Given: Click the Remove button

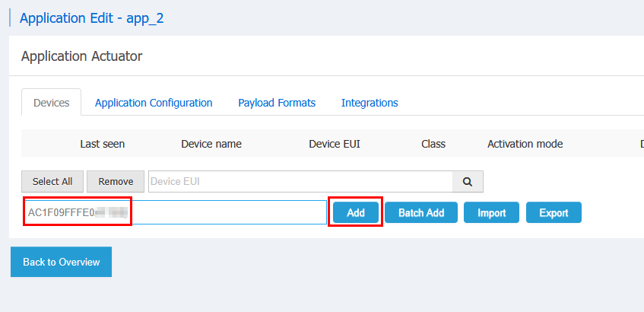Looking at the screenshot, I should point(116,182).
